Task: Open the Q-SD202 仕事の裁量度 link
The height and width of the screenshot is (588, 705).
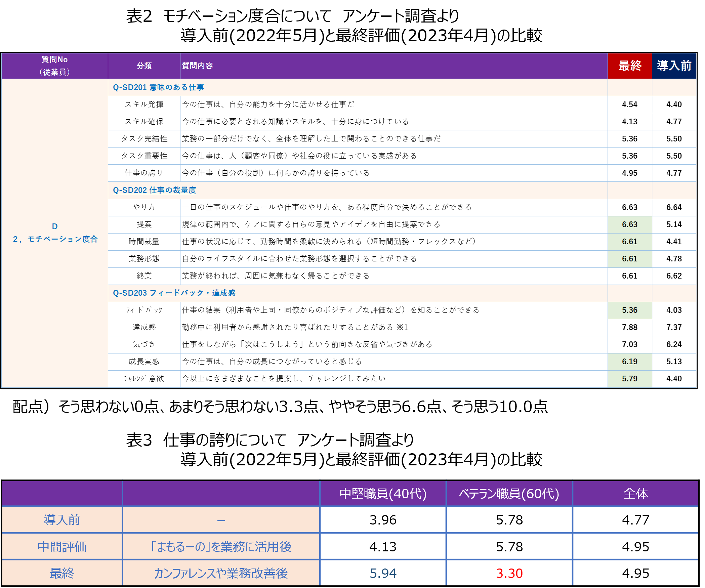Action: pos(154,190)
